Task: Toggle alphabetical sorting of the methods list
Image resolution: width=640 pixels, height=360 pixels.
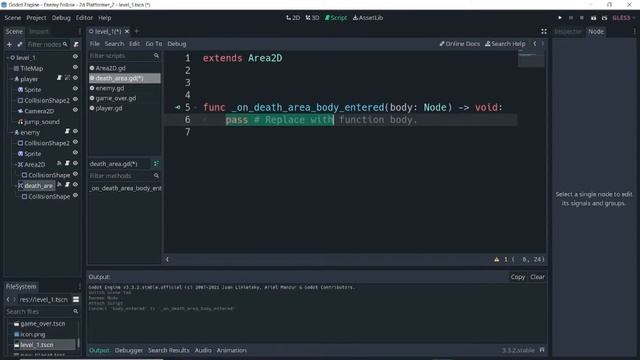Action: (156, 164)
